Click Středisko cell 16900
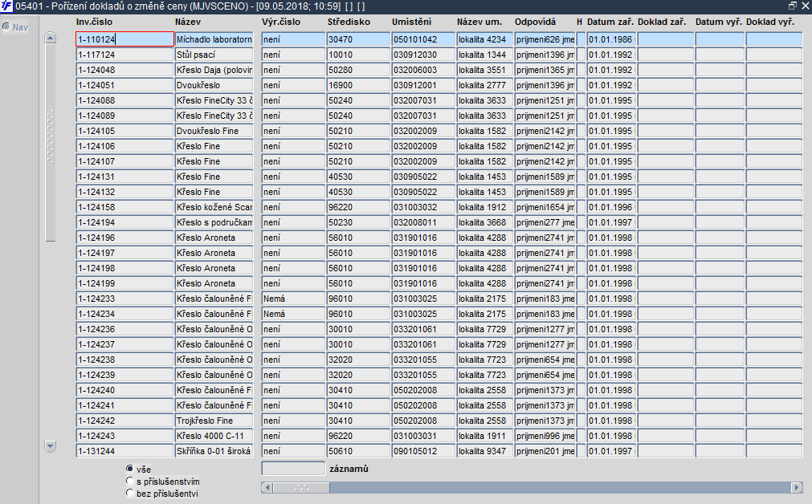 click(358, 85)
